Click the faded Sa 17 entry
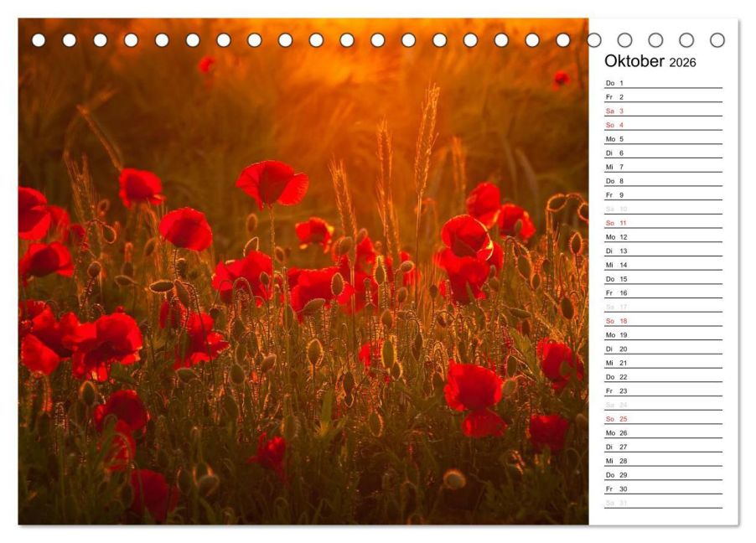Viewport: 756px width, 543px height. pyautogui.click(x=664, y=307)
